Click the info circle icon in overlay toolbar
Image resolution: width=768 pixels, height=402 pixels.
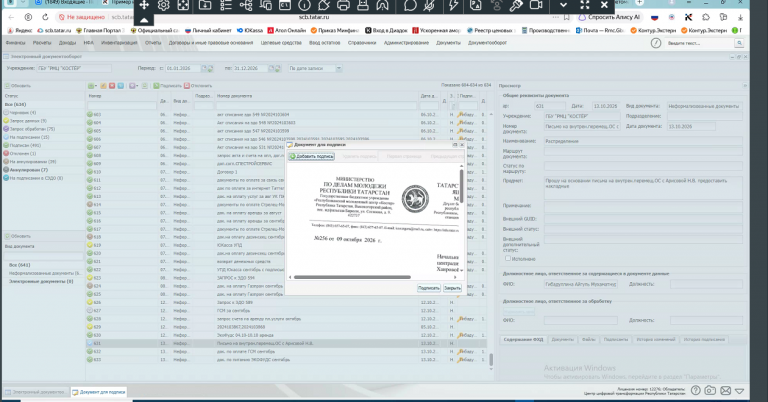304,5
